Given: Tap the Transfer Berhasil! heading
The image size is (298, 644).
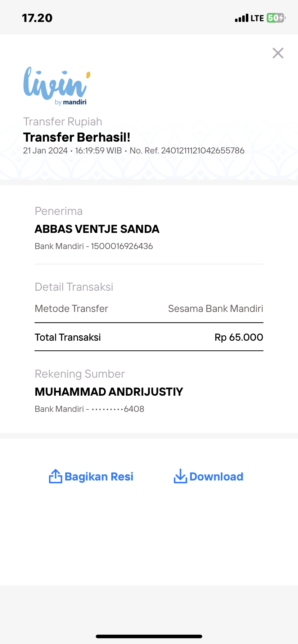Looking at the screenshot, I should tap(77, 137).
